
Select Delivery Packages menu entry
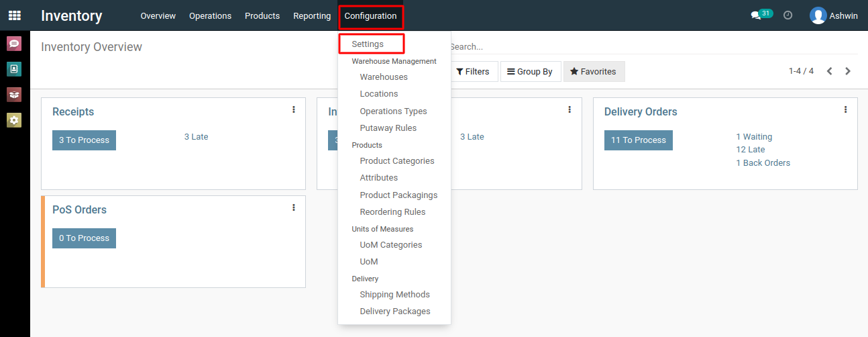tap(395, 311)
